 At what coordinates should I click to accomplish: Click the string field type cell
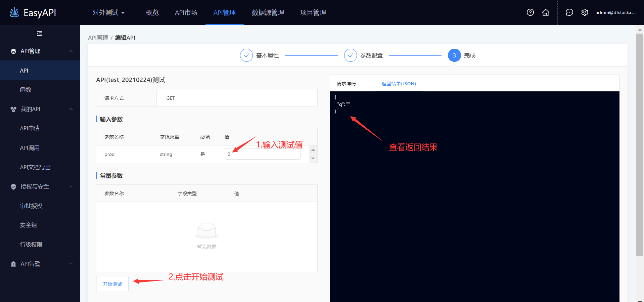[166, 154]
